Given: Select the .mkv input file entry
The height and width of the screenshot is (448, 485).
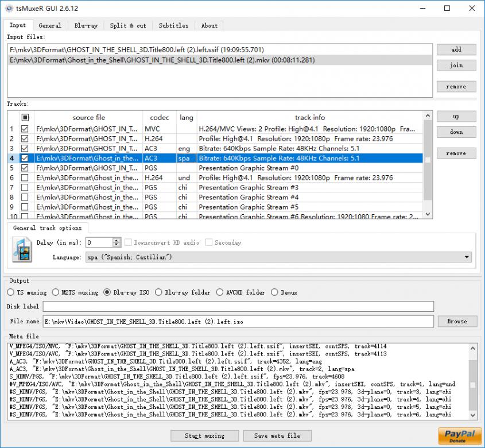Looking at the screenshot, I should pos(220,60).
